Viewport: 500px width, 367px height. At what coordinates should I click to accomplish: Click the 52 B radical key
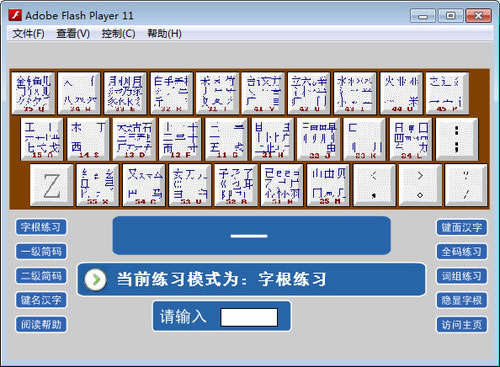click(236, 185)
